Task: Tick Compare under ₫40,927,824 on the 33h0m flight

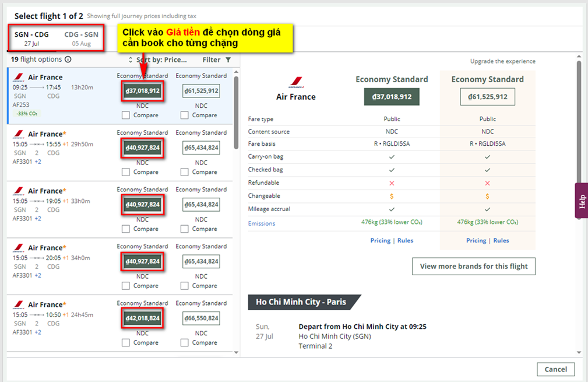Action: (126, 229)
